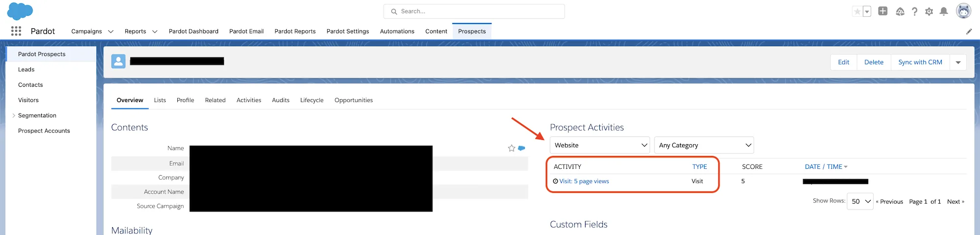Open the Help question mark icon

click(x=914, y=11)
